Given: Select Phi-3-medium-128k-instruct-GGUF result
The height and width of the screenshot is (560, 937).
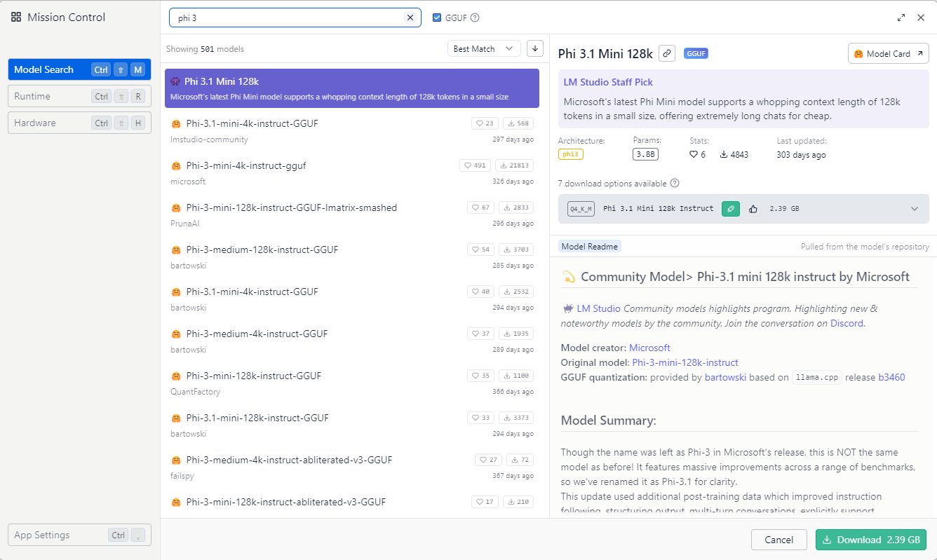Looking at the screenshot, I should point(352,257).
